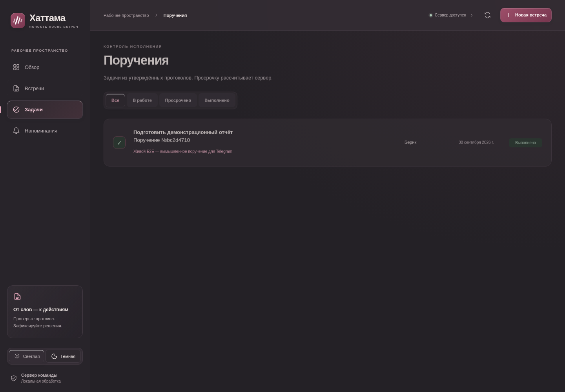
Task: Click the moon icon in theme switcher
Action: tap(54, 356)
